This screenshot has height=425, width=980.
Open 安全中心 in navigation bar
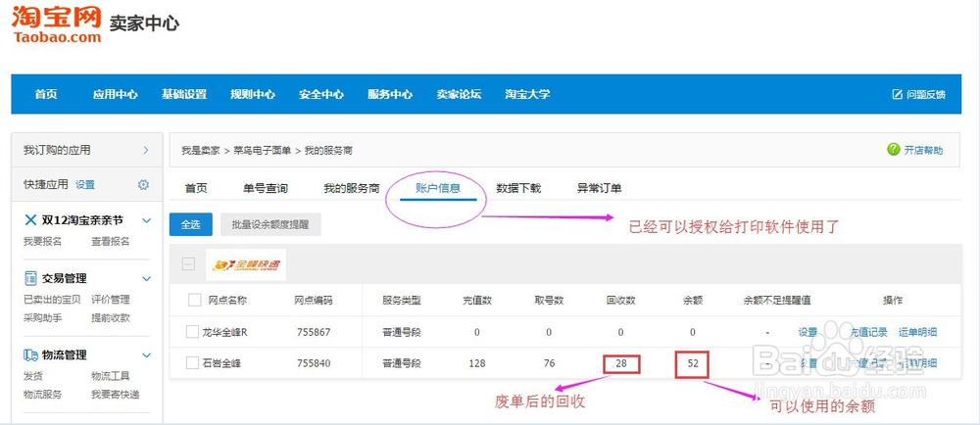[x=321, y=95]
